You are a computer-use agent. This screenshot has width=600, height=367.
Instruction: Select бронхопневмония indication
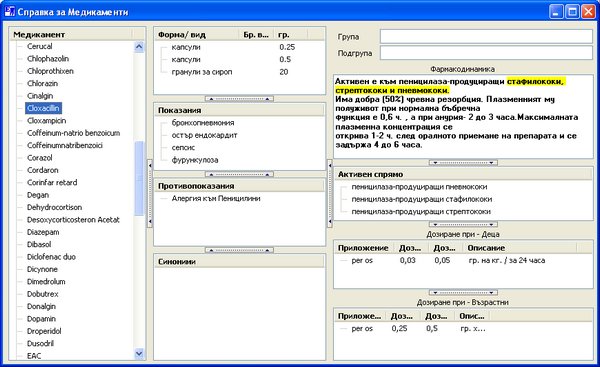pos(203,122)
